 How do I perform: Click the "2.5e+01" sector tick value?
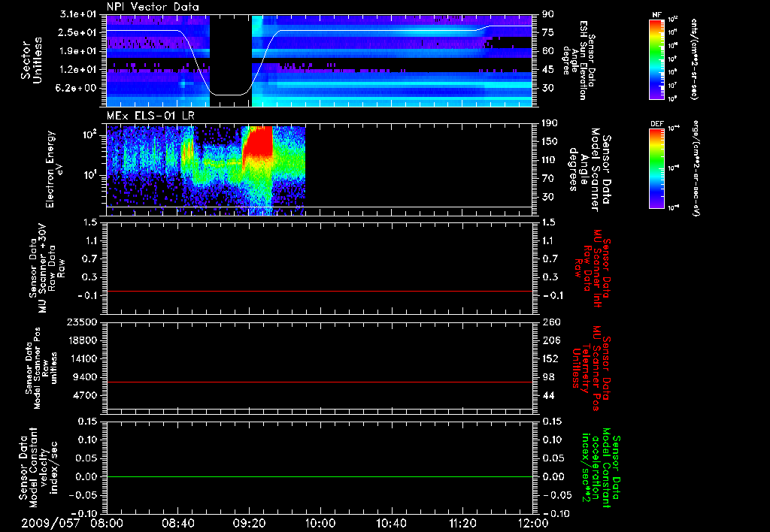(78, 32)
